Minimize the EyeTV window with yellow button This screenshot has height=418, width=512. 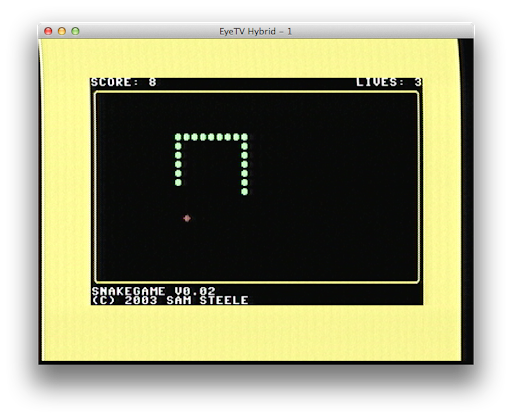click(x=62, y=31)
